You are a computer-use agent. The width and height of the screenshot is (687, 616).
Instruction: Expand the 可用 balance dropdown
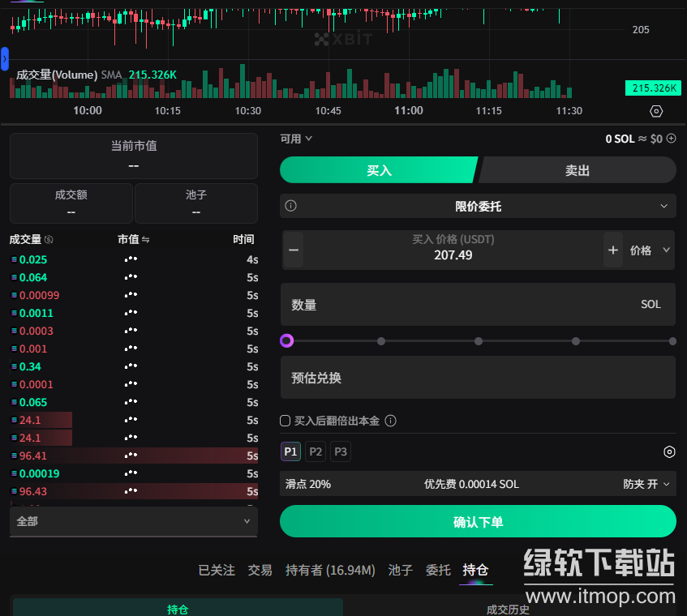pos(296,139)
